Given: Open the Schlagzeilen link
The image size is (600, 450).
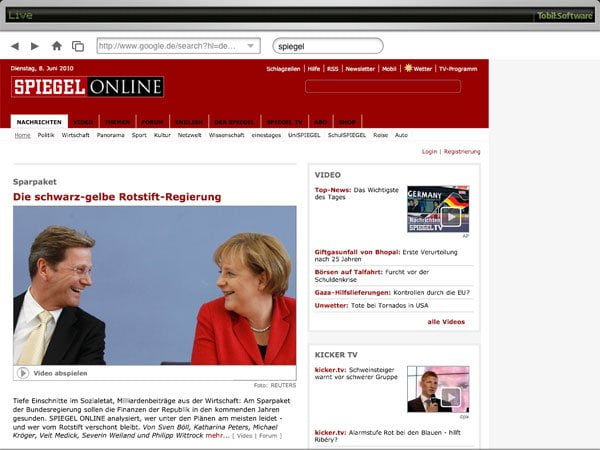Looking at the screenshot, I should pos(283,69).
